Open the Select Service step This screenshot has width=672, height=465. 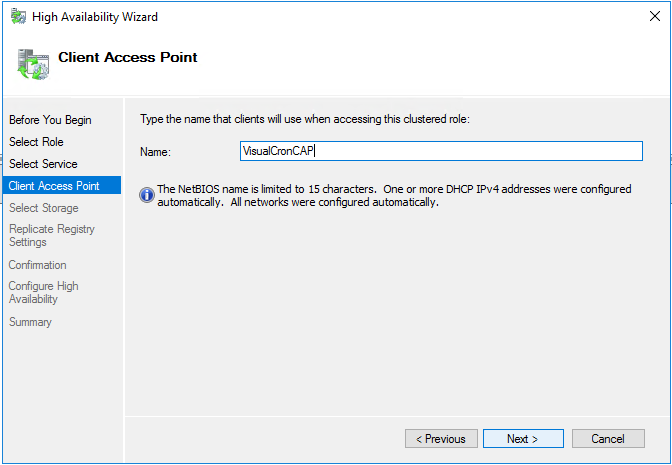coord(43,164)
